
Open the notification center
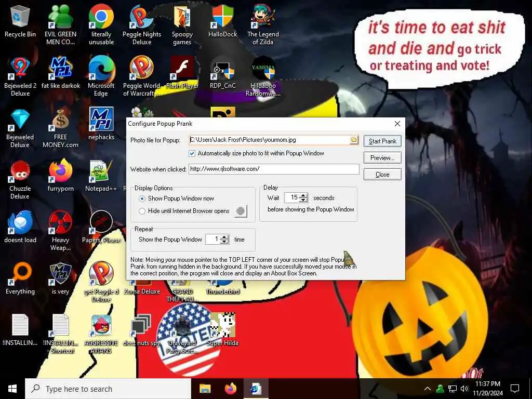click(x=515, y=389)
